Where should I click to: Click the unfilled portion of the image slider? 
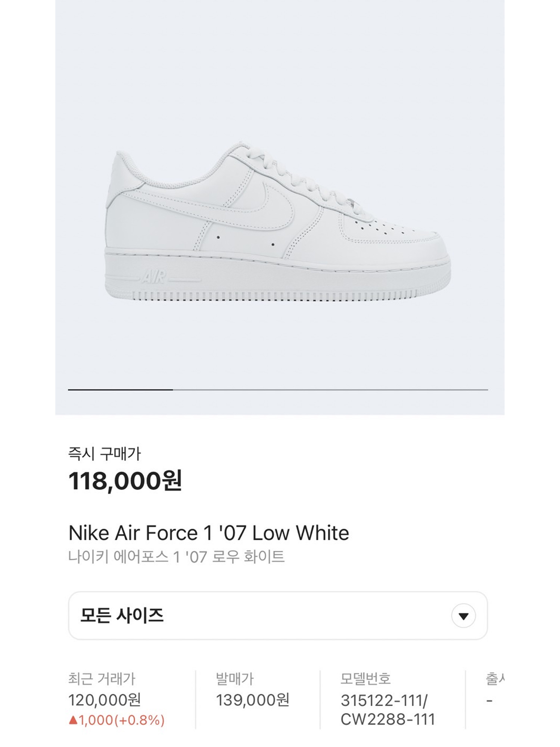[330, 390]
